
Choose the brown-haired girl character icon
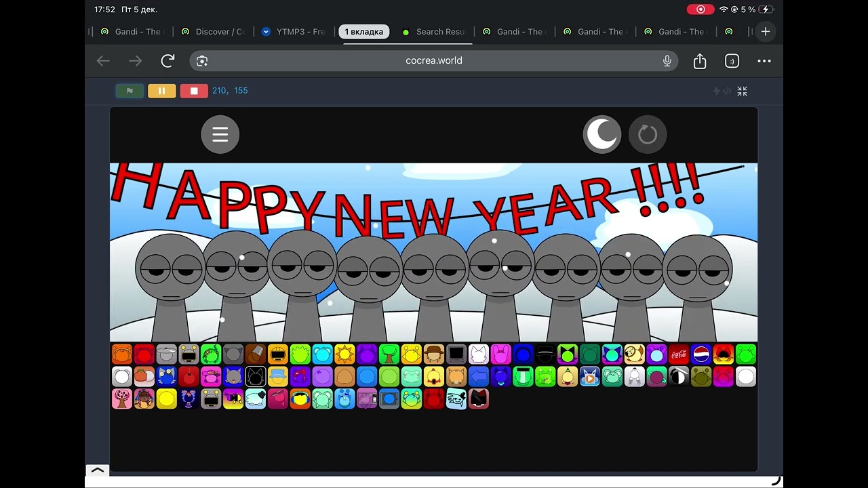[x=144, y=399]
